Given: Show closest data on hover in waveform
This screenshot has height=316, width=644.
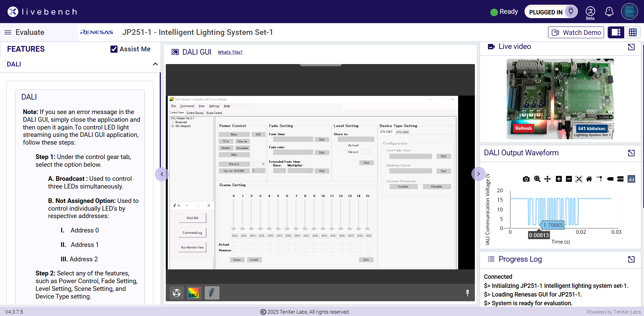Looking at the screenshot, I should (x=610, y=179).
